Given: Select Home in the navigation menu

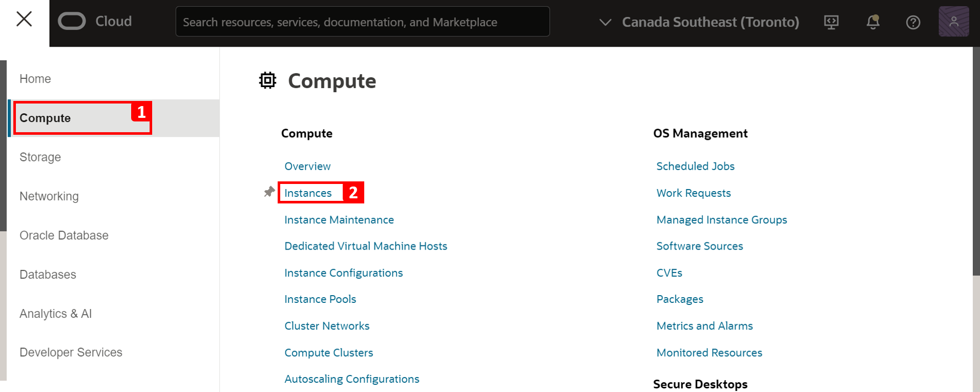Looking at the screenshot, I should coord(35,79).
